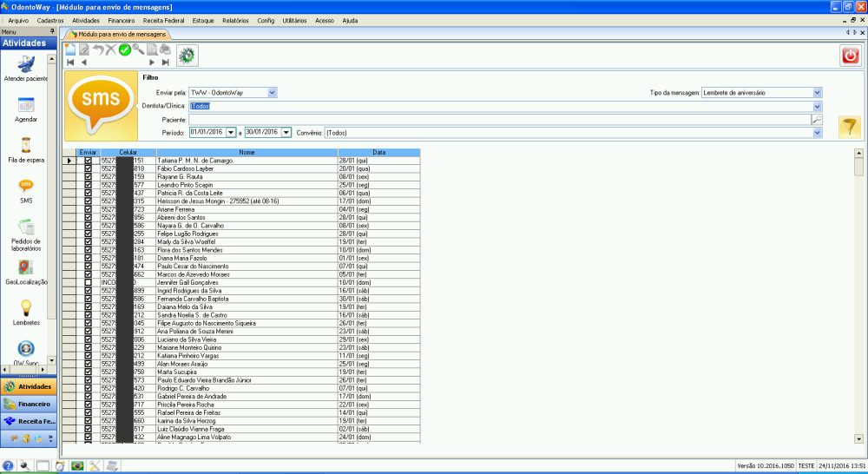Image resolution: width=868 pixels, height=474 pixels.
Task: Open the Dentista/Clínica dropdown arrow
Action: pyautogui.click(x=817, y=106)
